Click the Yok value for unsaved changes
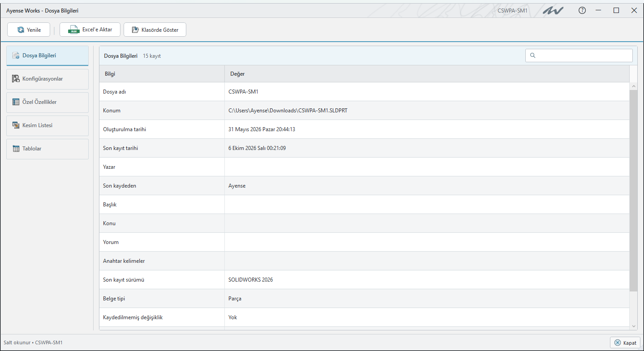644x351 pixels. click(x=232, y=317)
